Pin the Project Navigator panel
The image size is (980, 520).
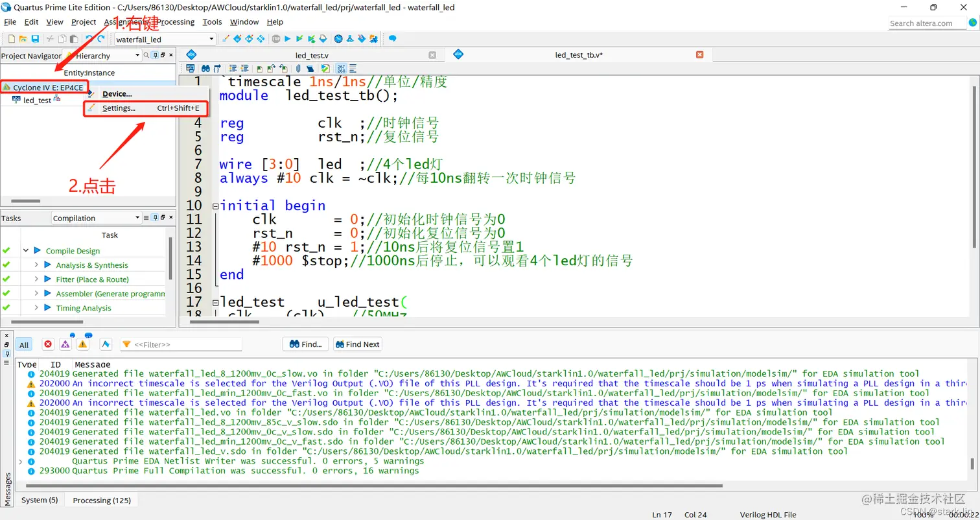coord(155,56)
